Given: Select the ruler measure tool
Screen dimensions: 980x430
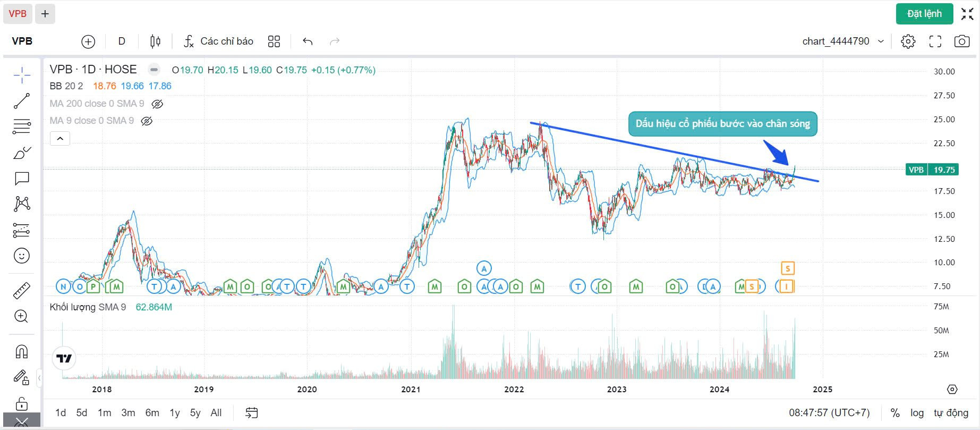Looking at the screenshot, I should pyautogui.click(x=22, y=291).
